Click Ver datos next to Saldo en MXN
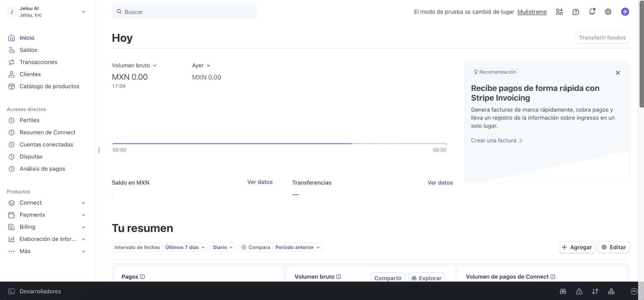 click(260, 182)
